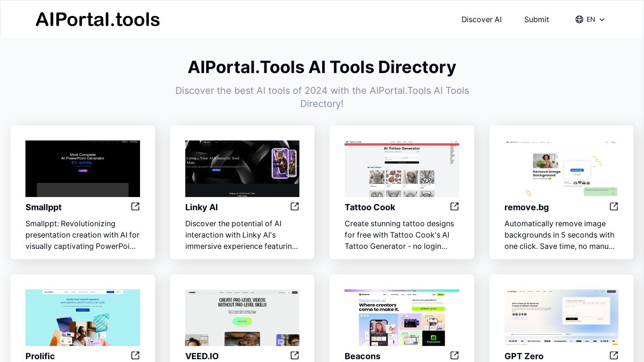The image size is (644, 362).
Task: Click the Linky AI screenshot thumbnail
Action: pos(242,169)
